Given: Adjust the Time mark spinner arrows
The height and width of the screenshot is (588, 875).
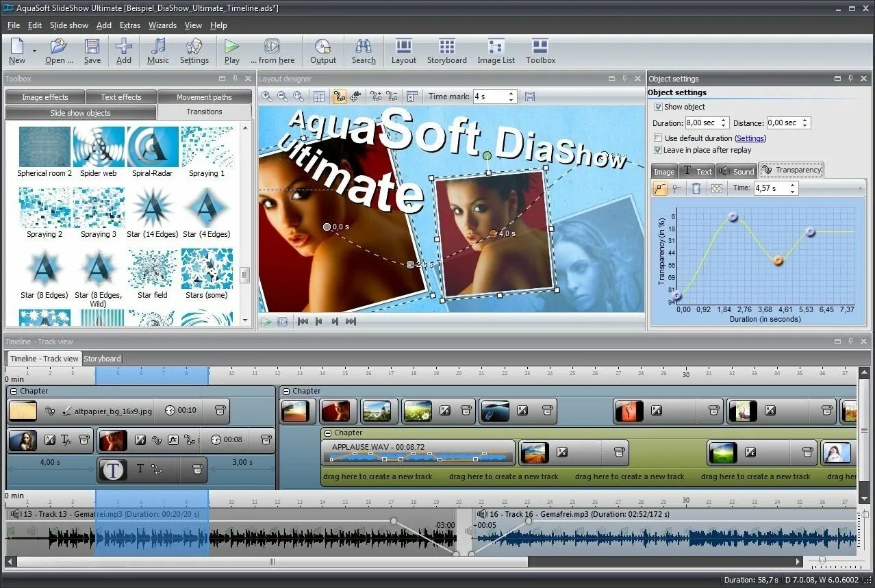Looking at the screenshot, I should click(511, 97).
